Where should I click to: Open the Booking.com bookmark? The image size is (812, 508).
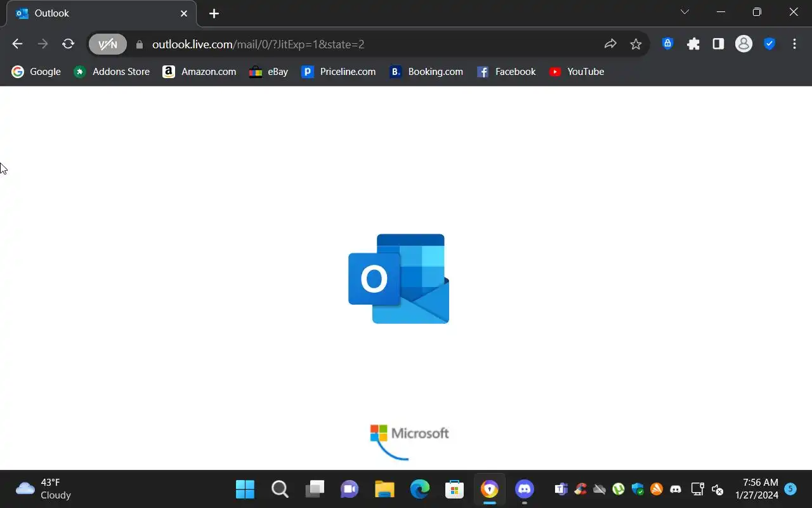pos(426,72)
